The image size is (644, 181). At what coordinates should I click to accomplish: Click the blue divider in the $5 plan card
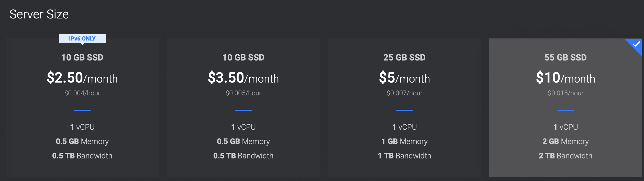pos(404,110)
